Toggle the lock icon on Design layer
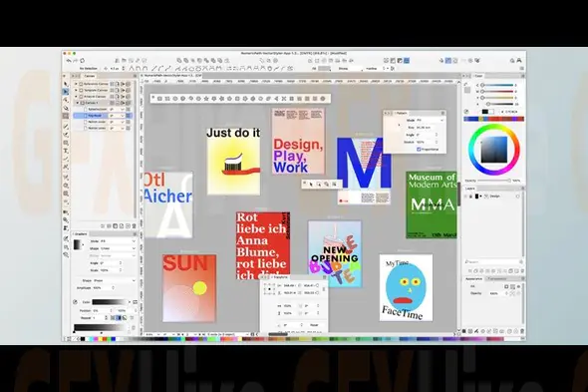 point(471,196)
